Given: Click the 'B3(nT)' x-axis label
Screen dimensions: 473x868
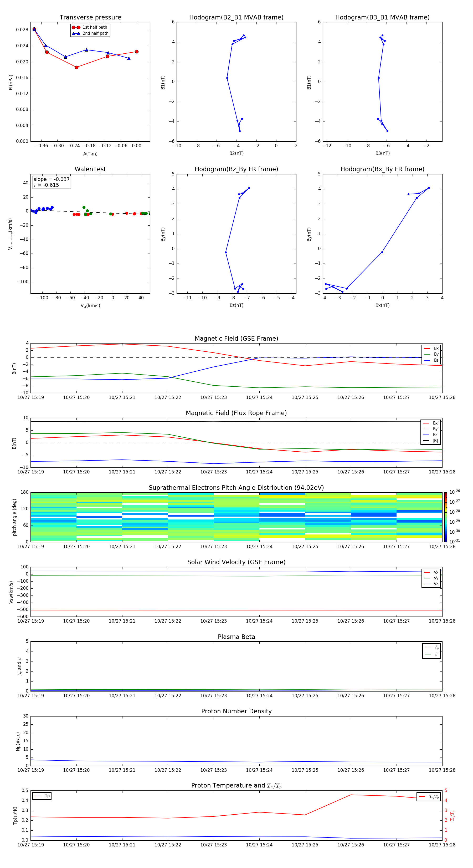Looking at the screenshot, I should pos(382,153).
